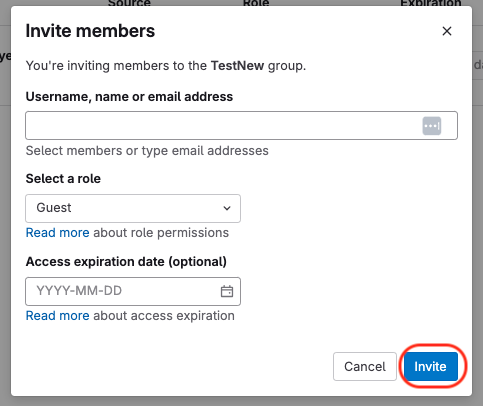Click the Role column header behind dialog
The height and width of the screenshot is (406, 483).
click(x=256, y=3)
